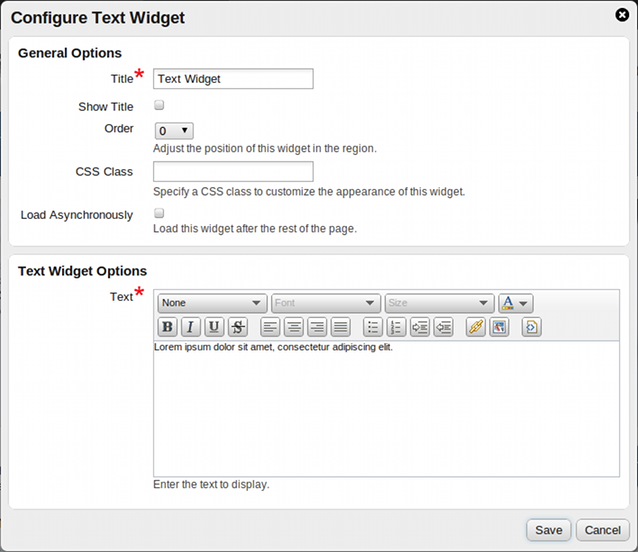The width and height of the screenshot is (638, 552).
Task: Click the Save button
Action: [548, 530]
